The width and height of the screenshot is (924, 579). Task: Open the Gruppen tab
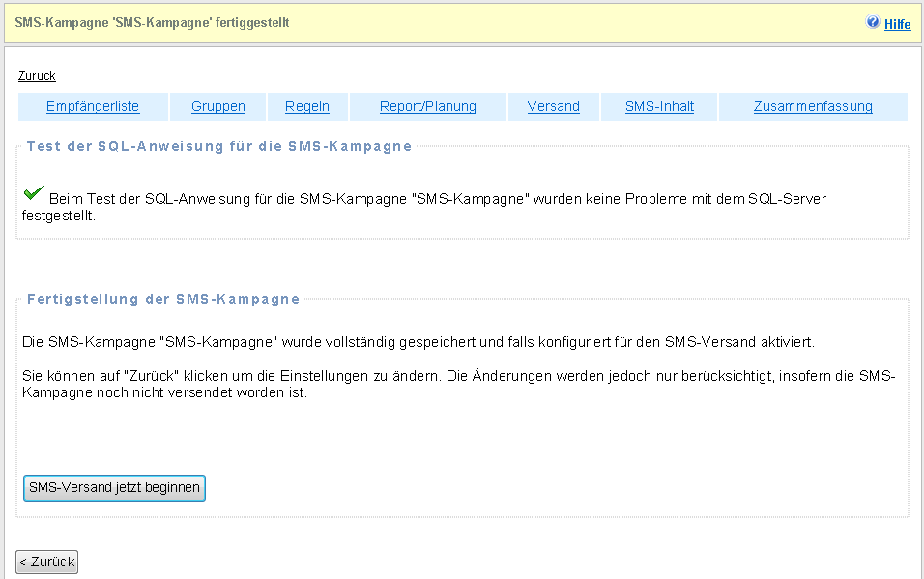(217, 106)
